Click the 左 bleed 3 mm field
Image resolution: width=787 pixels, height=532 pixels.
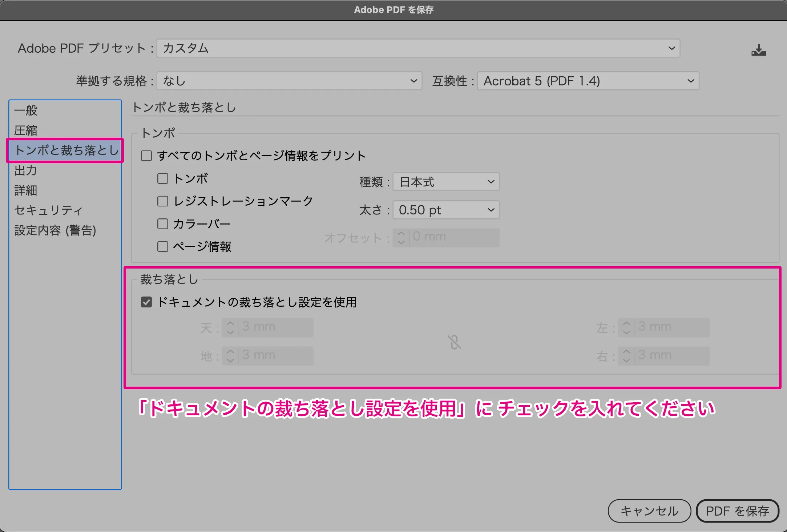[672, 327]
